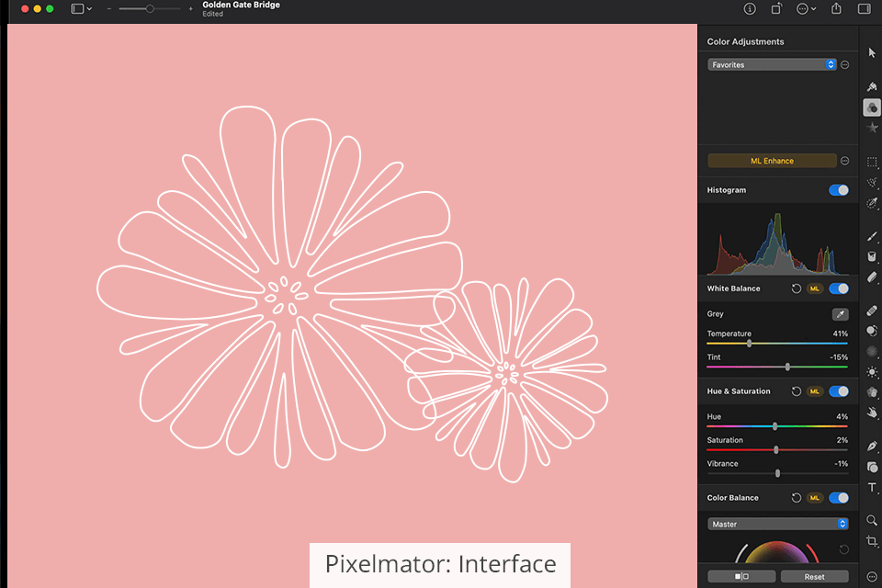Disable the White Balance adjustment
Viewport: 882px width, 588px height.
[838, 288]
